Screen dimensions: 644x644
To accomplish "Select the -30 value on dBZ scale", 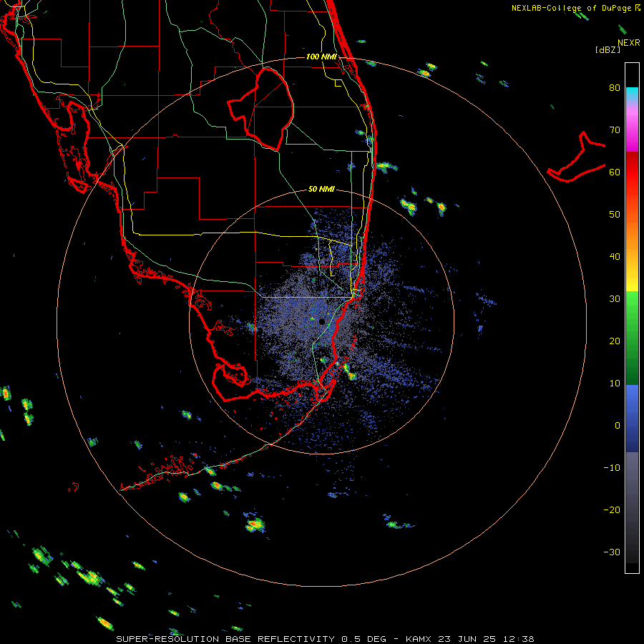I will pos(612,552).
